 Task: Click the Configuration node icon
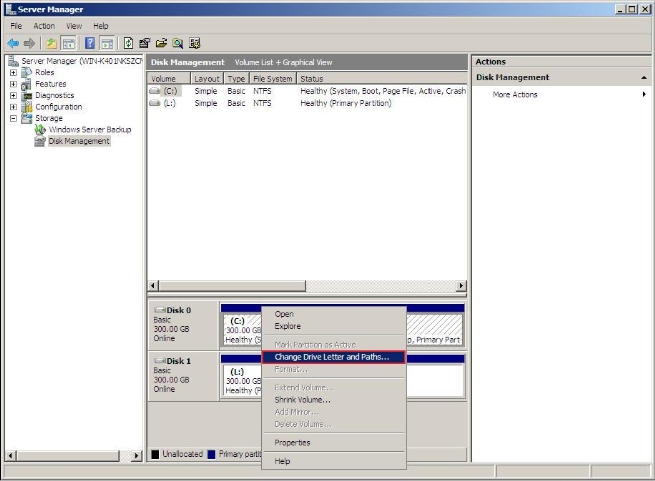click(x=27, y=107)
